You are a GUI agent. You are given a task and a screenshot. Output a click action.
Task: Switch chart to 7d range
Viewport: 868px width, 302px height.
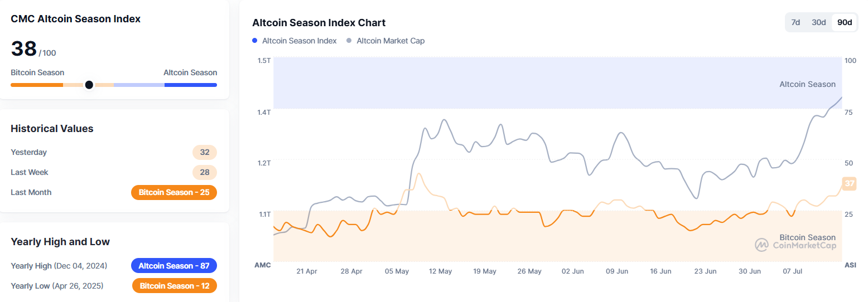click(796, 22)
